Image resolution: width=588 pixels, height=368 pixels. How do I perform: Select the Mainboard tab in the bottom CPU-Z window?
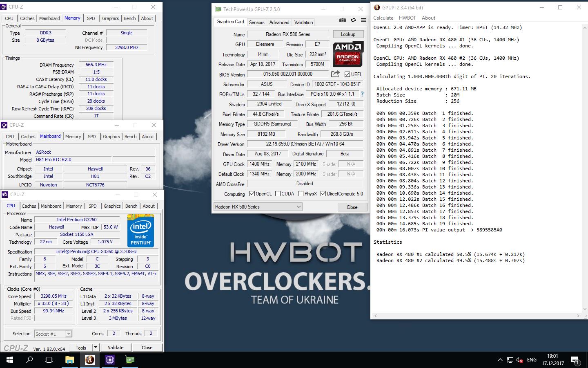click(51, 206)
